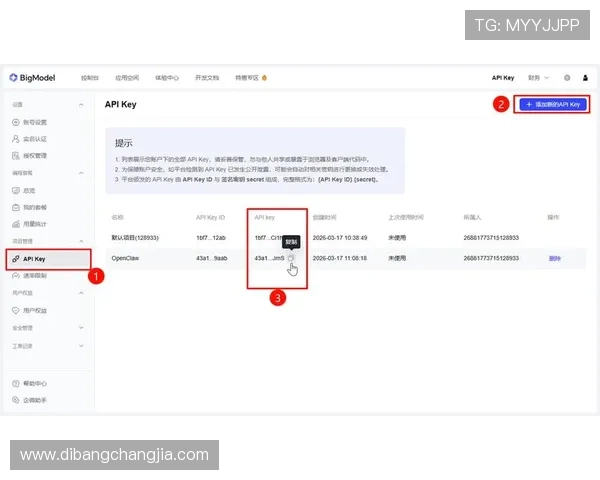Click the round icon beside user avatar

click(567, 78)
